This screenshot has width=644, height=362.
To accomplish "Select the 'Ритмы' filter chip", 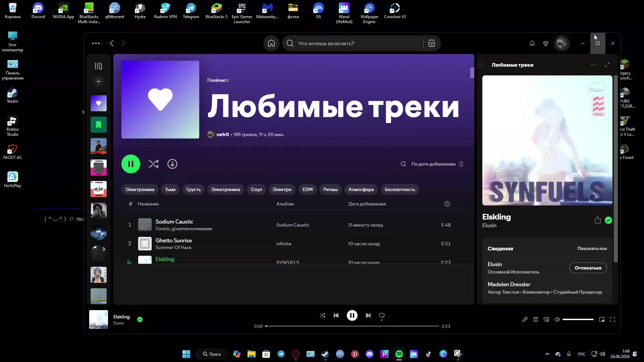I will pyautogui.click(x=330, y=189).
